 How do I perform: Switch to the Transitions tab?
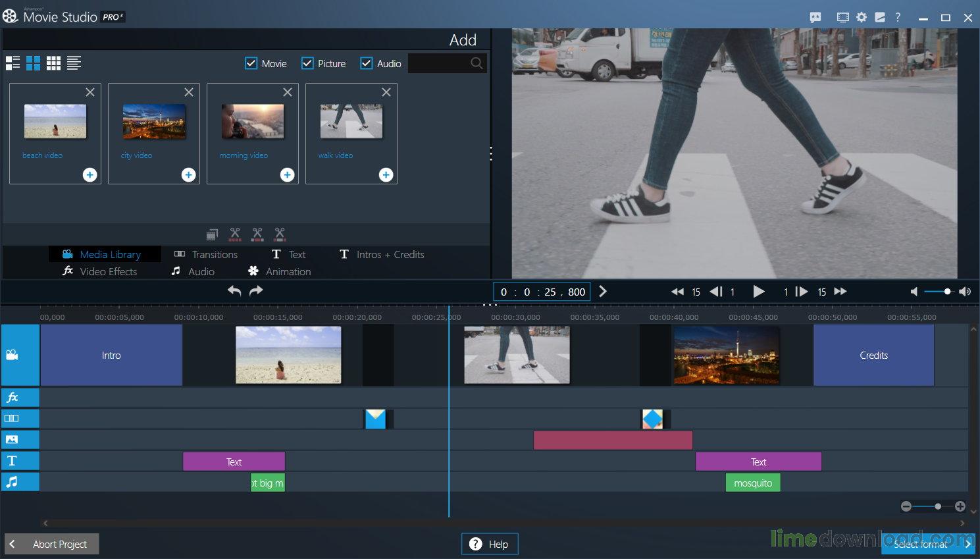[213, 254]
